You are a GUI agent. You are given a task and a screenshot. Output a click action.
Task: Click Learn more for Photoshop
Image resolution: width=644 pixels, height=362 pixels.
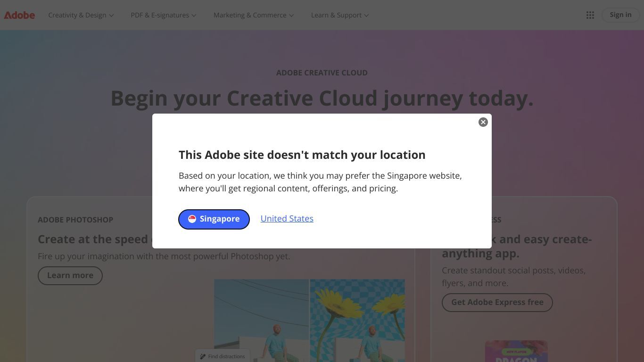pyautogui.click(x=70, y=275)
